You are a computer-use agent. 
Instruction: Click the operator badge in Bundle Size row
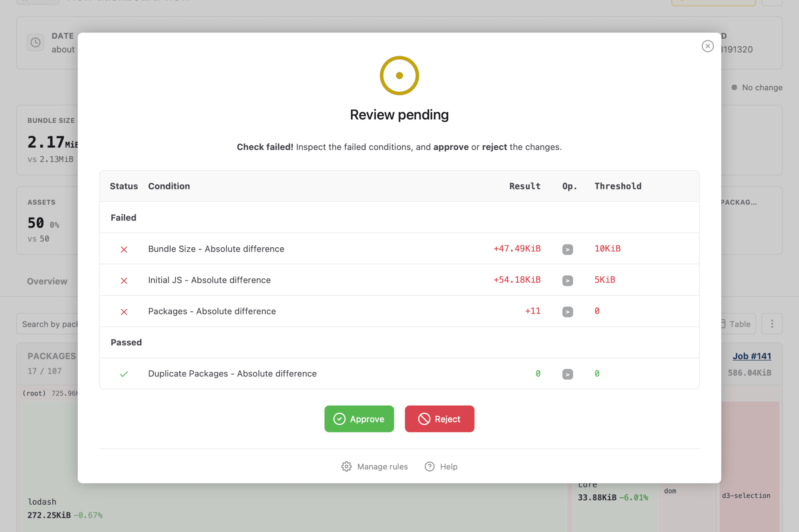click(x=567, y=249)
